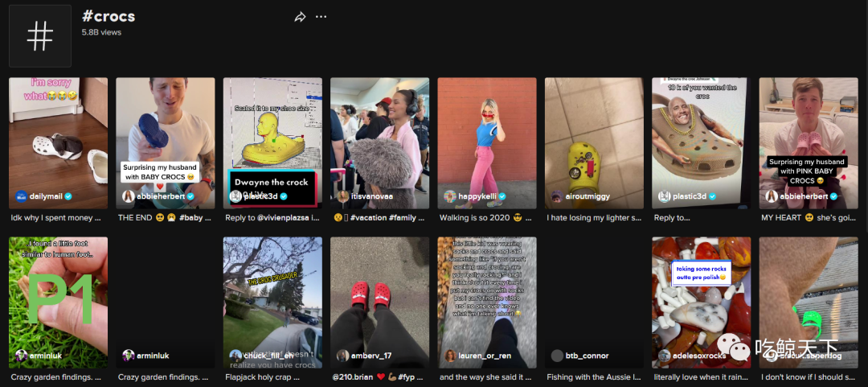Screen dimensions: 868x387
Task: Open abbieherbert BABY CROCS video
Action: (165, 143)
